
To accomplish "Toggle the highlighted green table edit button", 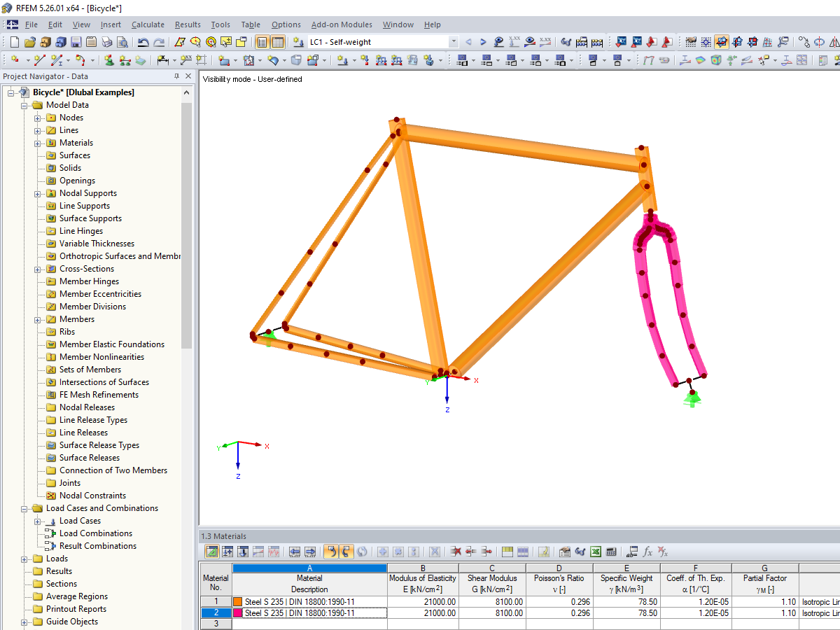I will (x=213, y=552).
